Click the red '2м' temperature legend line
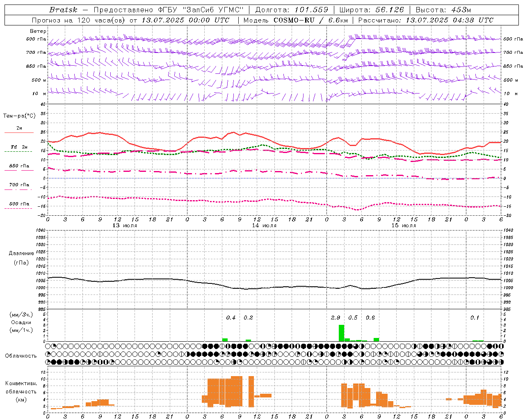525x420 pixels. point(19,132)
